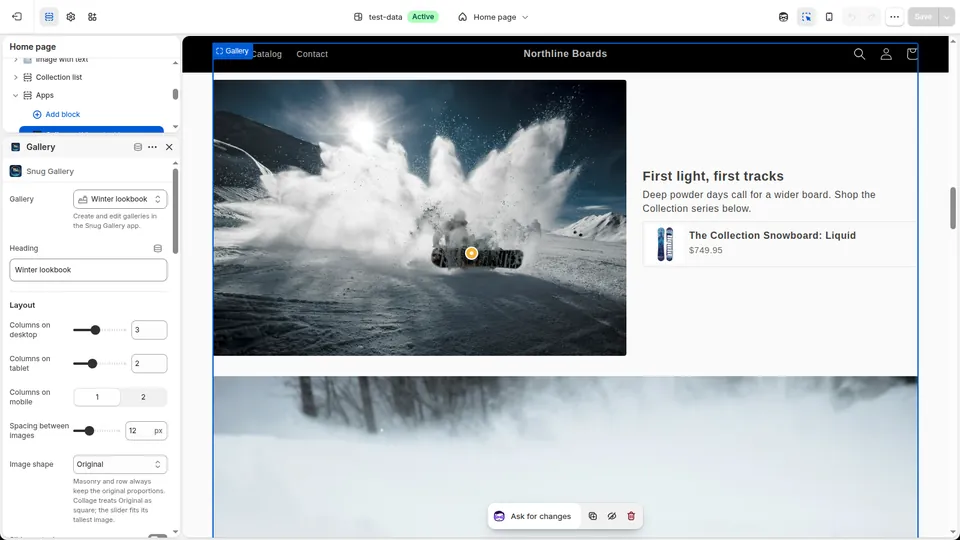Click the redo arrow
960x540 pixels.
tap(872, 17)
